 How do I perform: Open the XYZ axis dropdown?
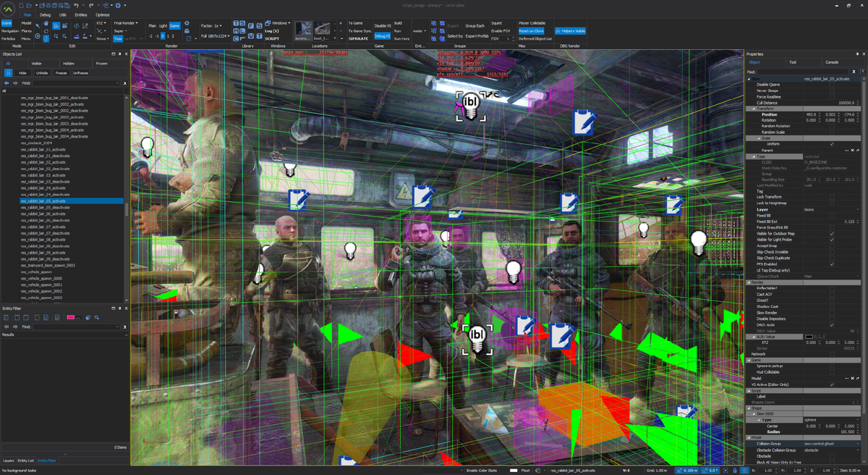101,23
